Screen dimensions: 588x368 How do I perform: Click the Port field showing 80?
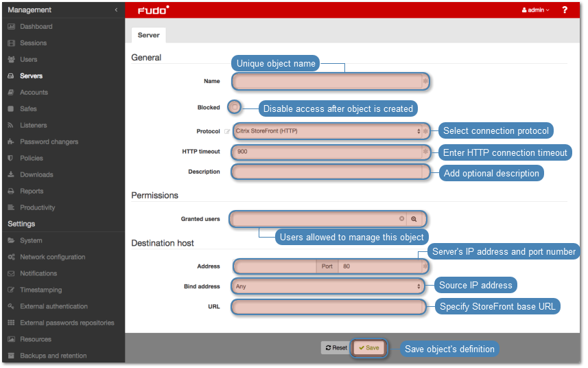pyautogui.click(x=381, y=266)
